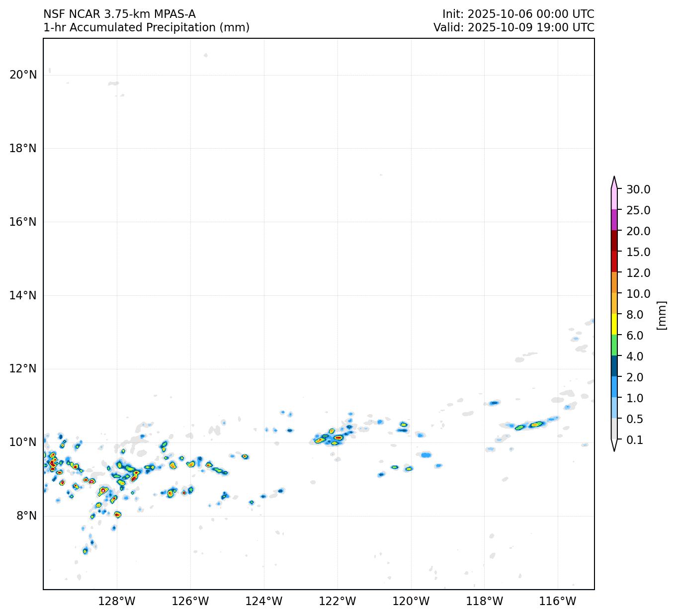Select the 1-hr Accumulated Precipitation subtitle
676x616 pixels.
146,28
